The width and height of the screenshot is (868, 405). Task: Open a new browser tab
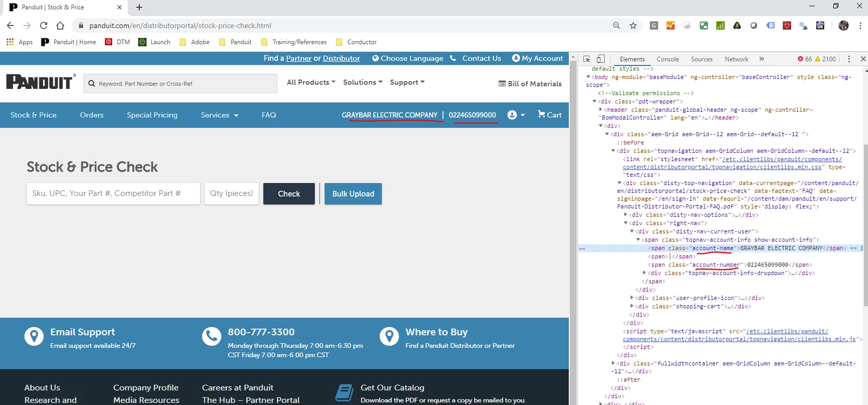(139, 7)
